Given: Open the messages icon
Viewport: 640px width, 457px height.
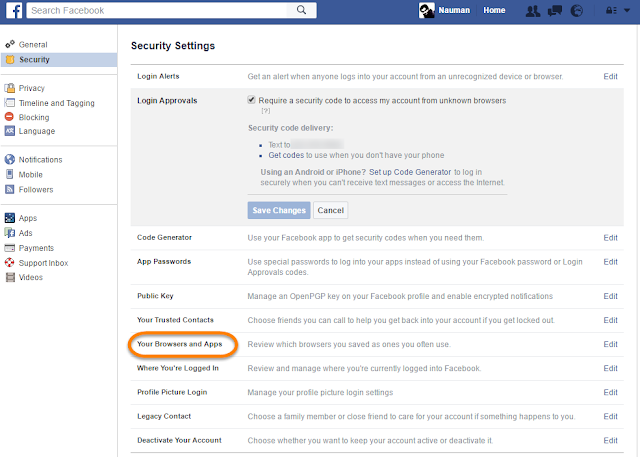Looking at the screenshot, I should (x=555, y=11).
